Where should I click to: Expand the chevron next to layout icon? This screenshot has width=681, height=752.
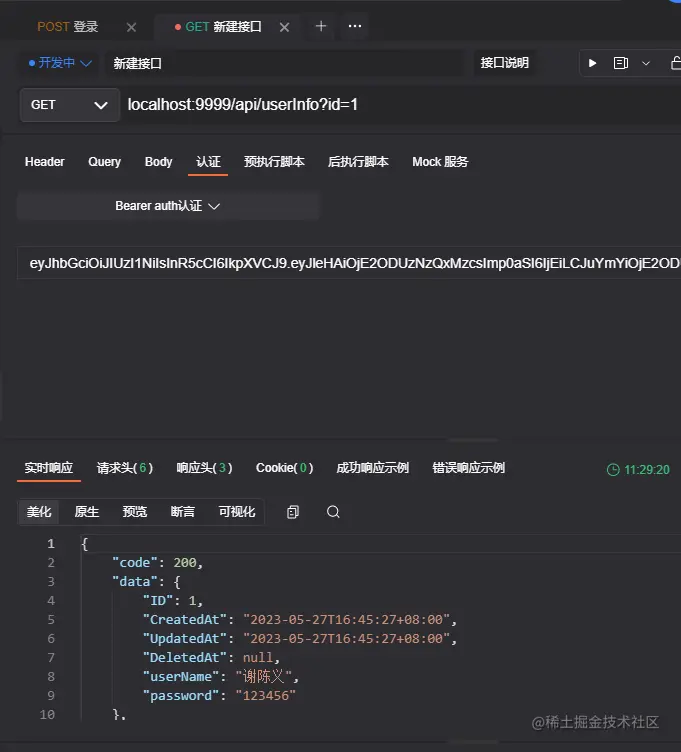(646, 63)
